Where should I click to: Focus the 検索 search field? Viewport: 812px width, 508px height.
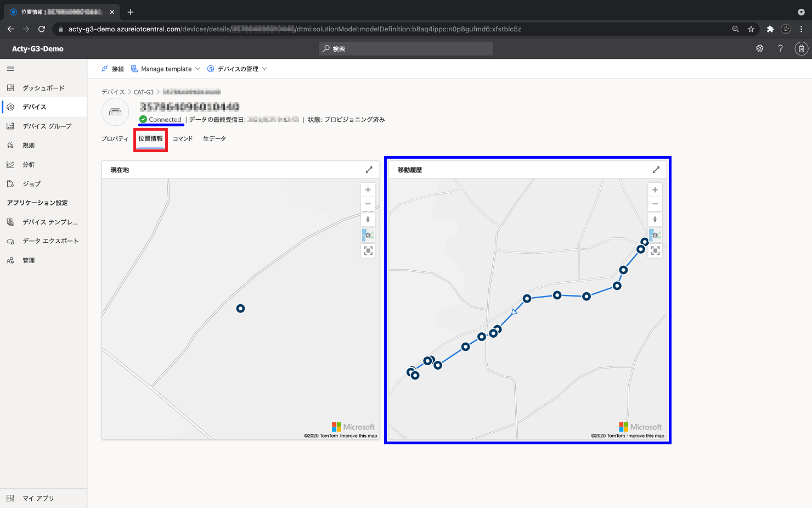[406, 49]
